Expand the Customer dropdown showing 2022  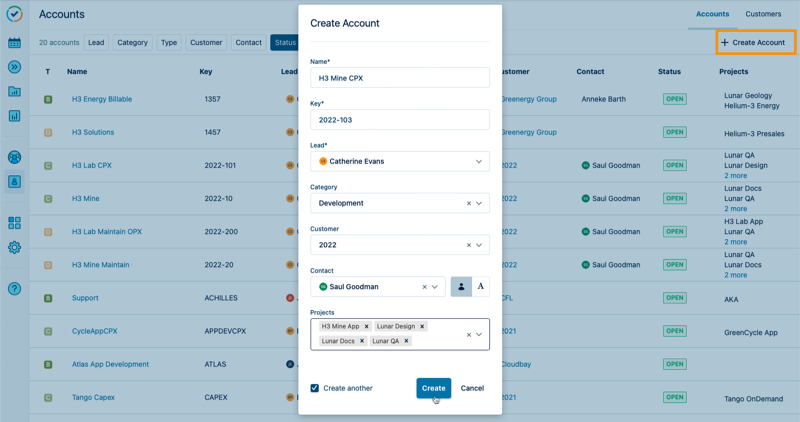(x=479, y=245)
